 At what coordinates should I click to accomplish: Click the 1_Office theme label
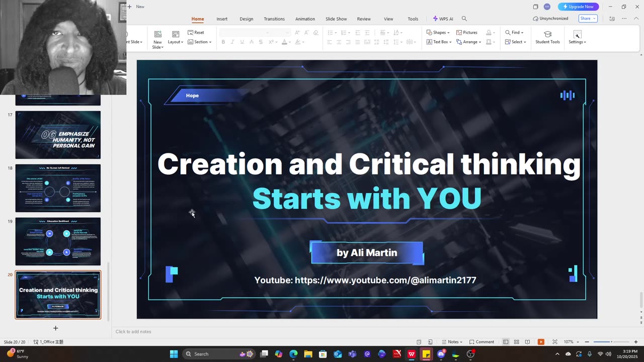[49, 342]
